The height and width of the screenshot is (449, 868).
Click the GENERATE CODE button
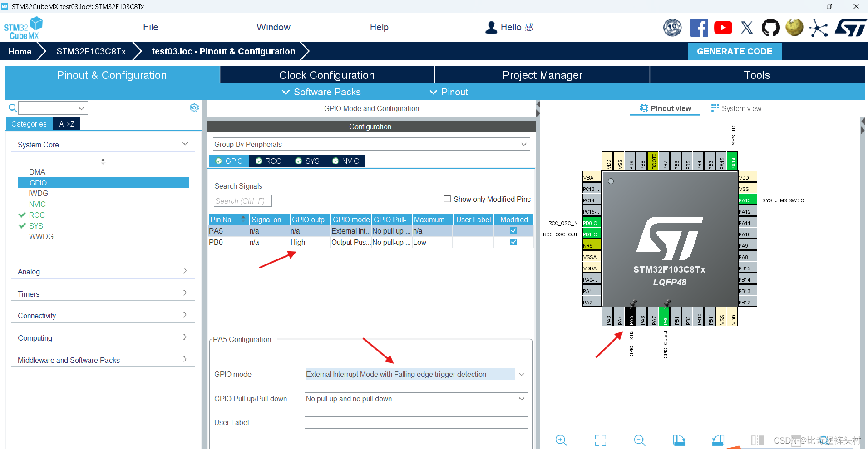pos(735,51)
